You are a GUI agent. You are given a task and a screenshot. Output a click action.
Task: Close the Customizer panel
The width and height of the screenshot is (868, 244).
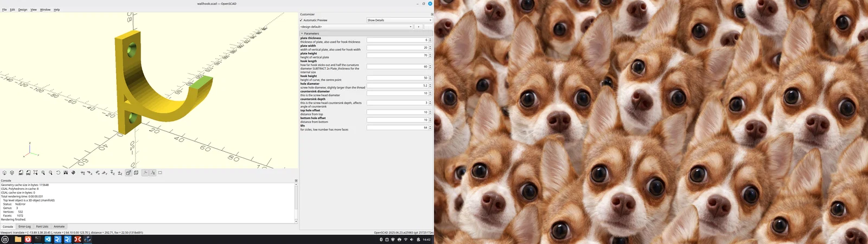coord(432,15)
